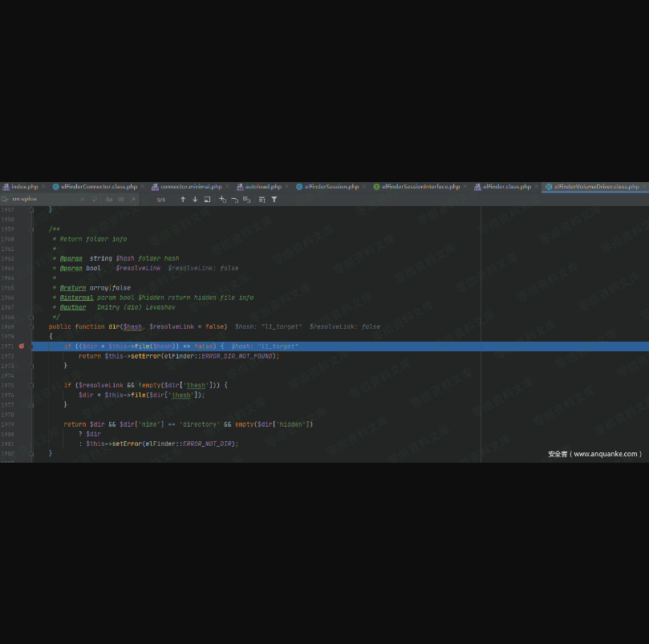The image size is (649, 644).
Task: Close the elFinderVolumeDriver.class.php tab
Action: 644,186
